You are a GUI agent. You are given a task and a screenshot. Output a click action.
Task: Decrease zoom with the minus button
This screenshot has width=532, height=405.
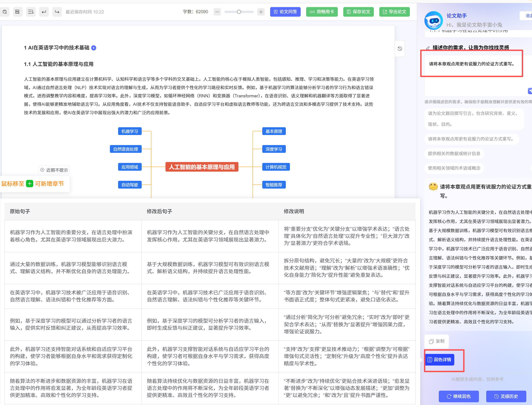click(x=217, y=12)
